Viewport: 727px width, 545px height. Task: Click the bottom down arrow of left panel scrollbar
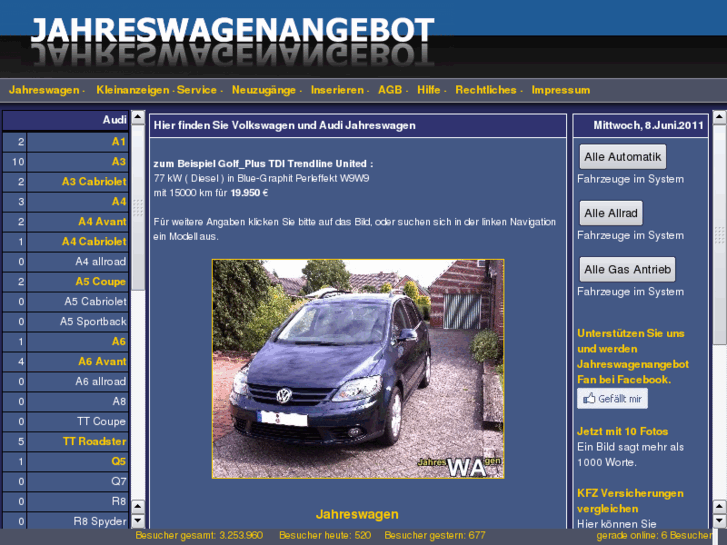click(x=138, y=521)
